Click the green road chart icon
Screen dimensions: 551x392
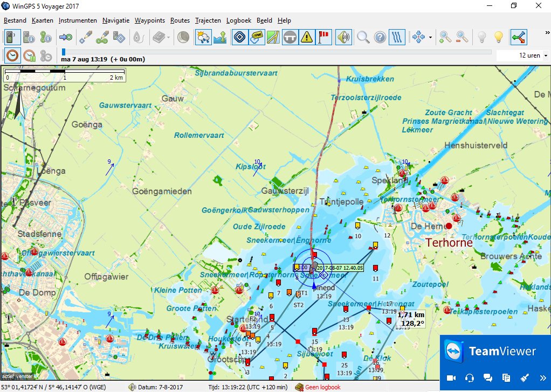point(273,37)
